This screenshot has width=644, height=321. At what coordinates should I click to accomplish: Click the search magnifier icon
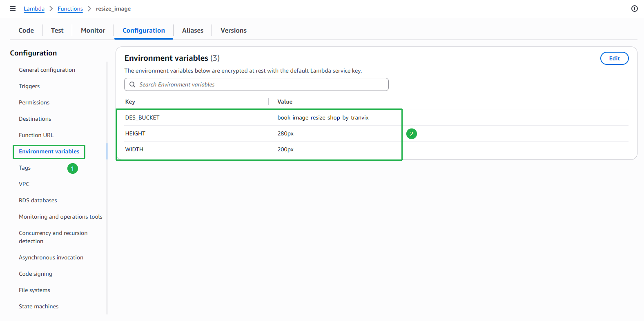(x=132, y=84)
